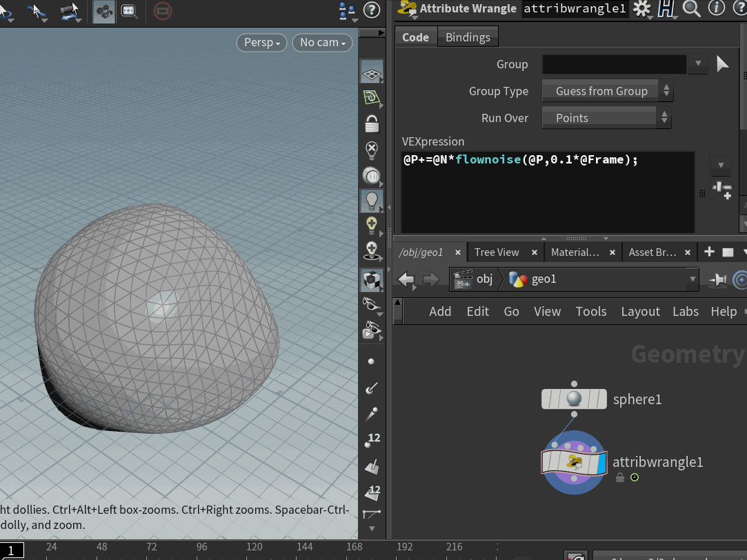Expand the Run Over Points dropdown
This screenshot has width=747, height=560.
(606, 118)
